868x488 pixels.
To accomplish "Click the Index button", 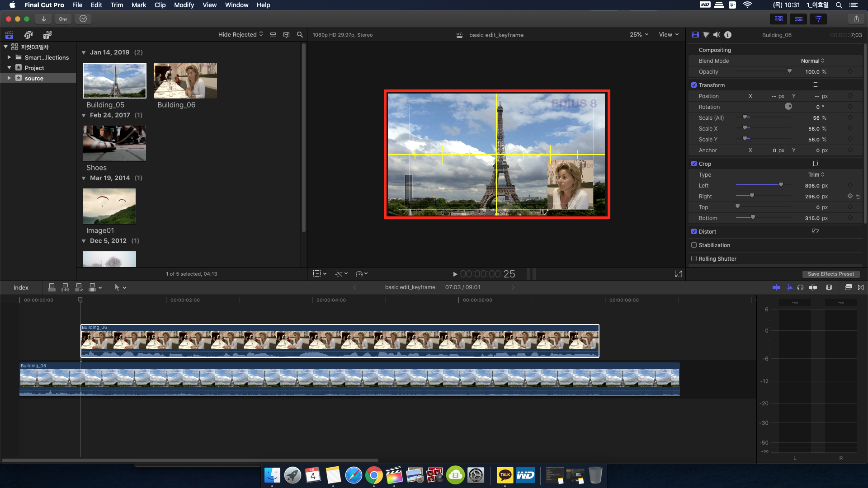I will point(21,287).
